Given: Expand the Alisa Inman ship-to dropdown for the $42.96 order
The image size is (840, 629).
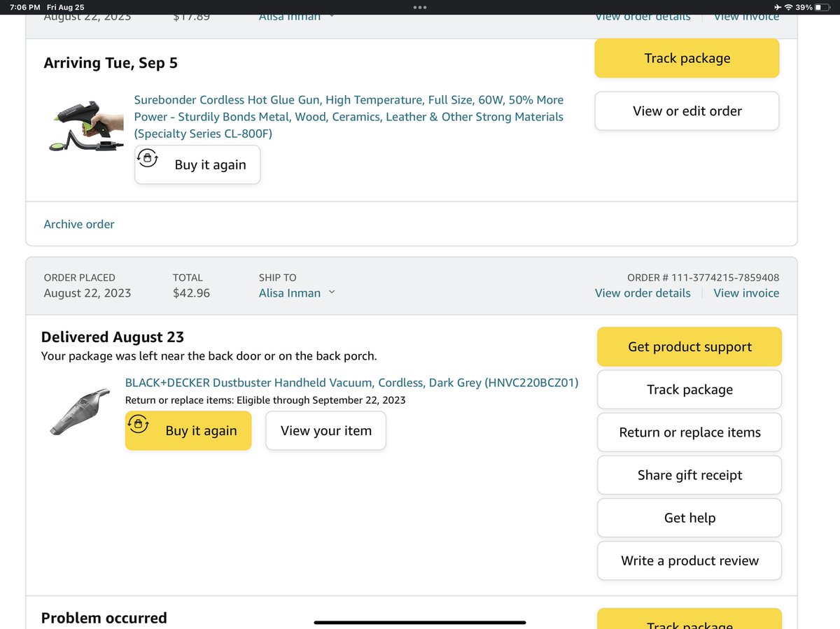Looking at the screenshot, I should click(297, 292).
